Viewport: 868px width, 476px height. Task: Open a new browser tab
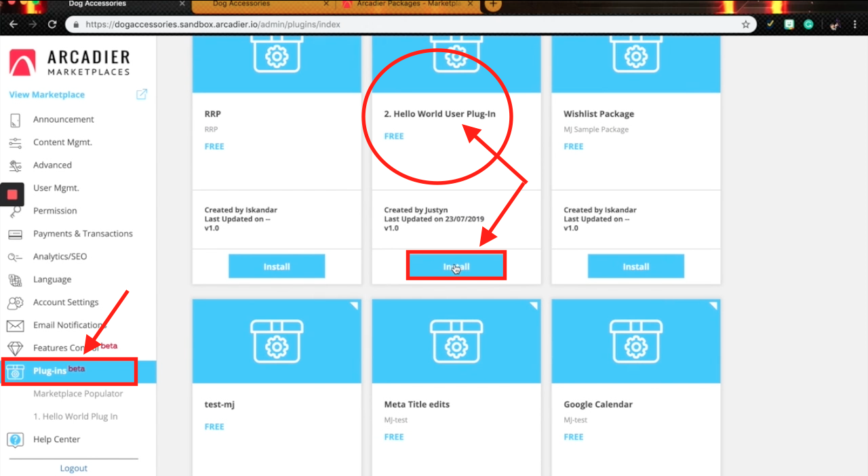pos(494,5)
